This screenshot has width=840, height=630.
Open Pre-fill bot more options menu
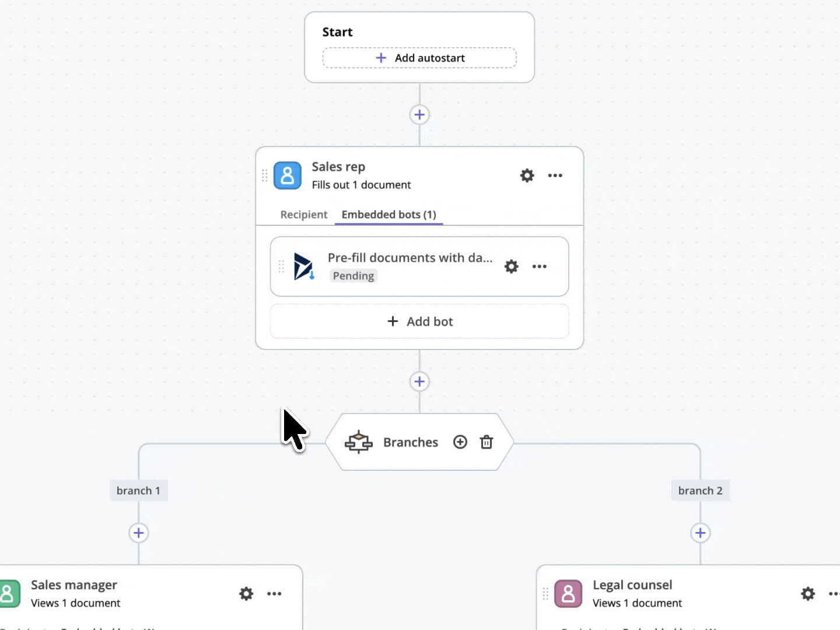coord(539,267)
